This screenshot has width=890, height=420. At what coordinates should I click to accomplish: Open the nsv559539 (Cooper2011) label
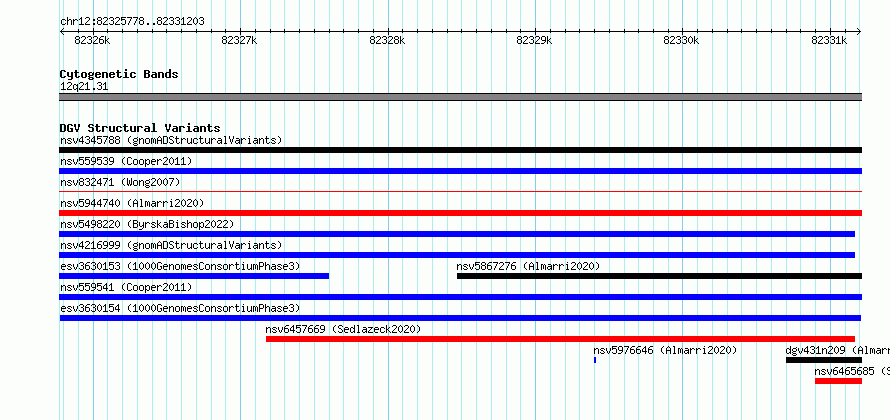click(x=126, y=161)
